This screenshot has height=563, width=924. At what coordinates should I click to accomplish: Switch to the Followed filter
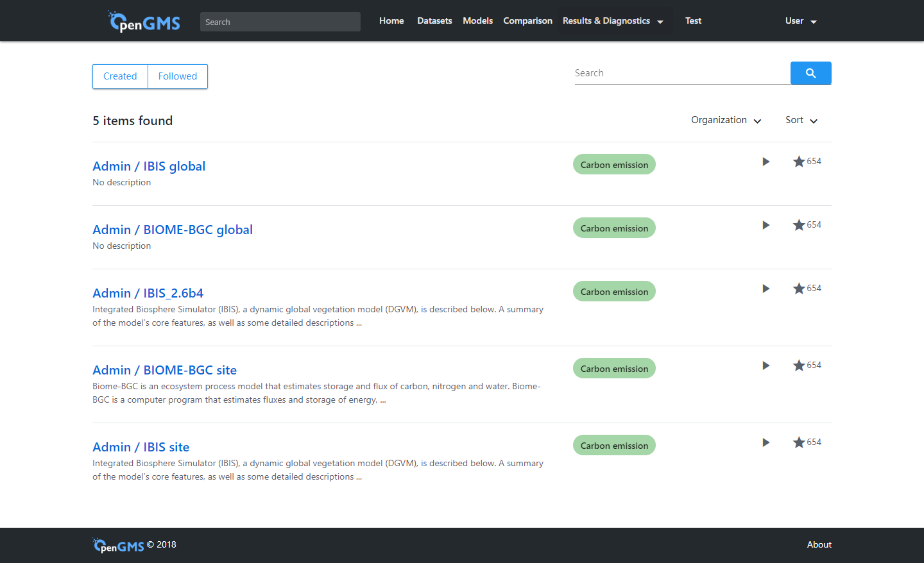pos(178,76)
